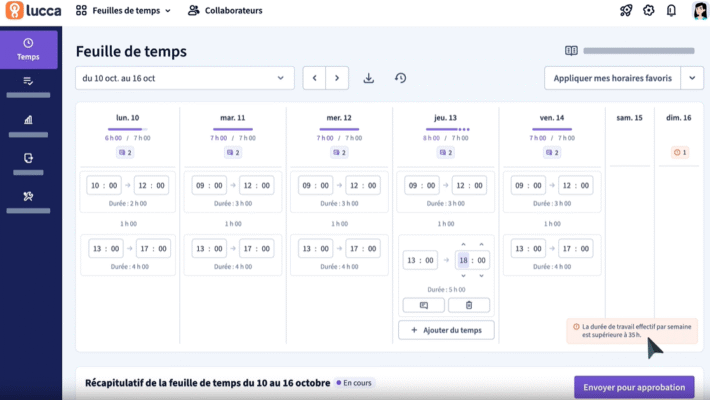The height and width of the screenshot is (400, 710).
Task: Click comments badge under ven. 14
Action: (552, 153)
